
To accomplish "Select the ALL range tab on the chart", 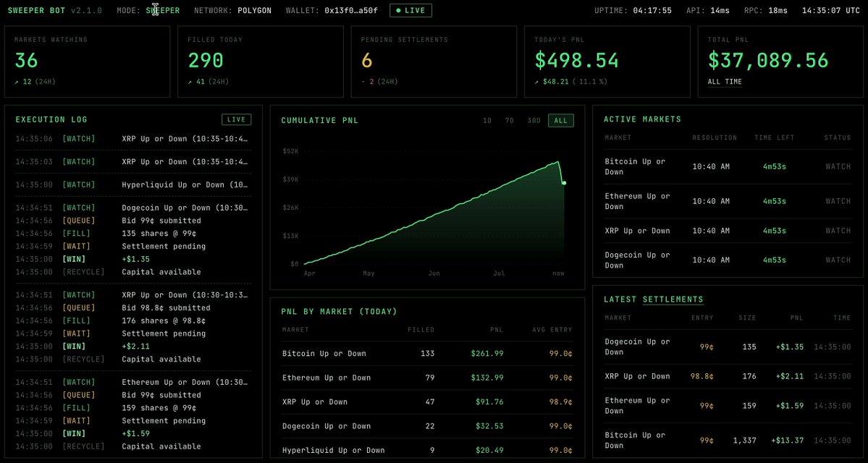I will coord(561,121).
